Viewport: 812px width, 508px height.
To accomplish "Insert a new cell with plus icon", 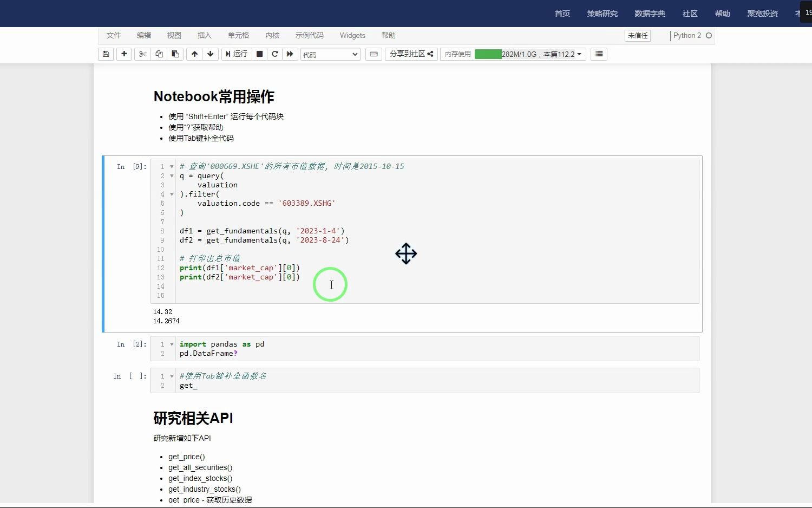I will click(x=124, y=54).
